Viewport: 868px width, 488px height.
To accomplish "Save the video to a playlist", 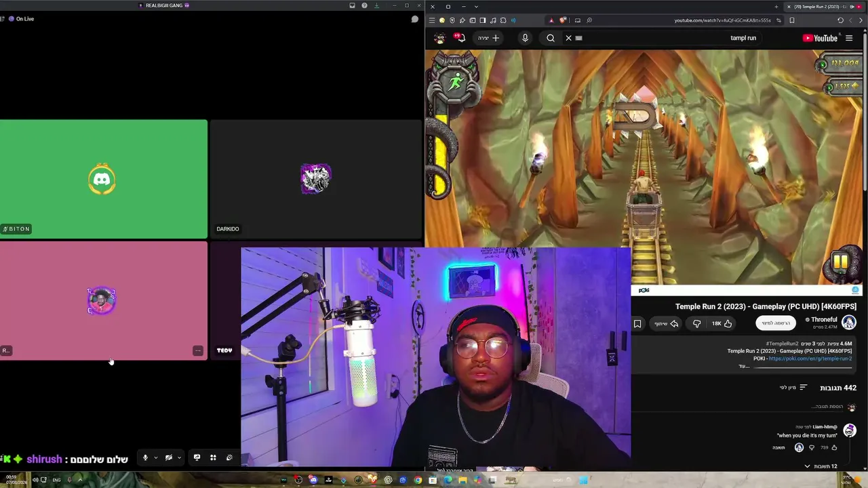I will (x=637, y=324).
